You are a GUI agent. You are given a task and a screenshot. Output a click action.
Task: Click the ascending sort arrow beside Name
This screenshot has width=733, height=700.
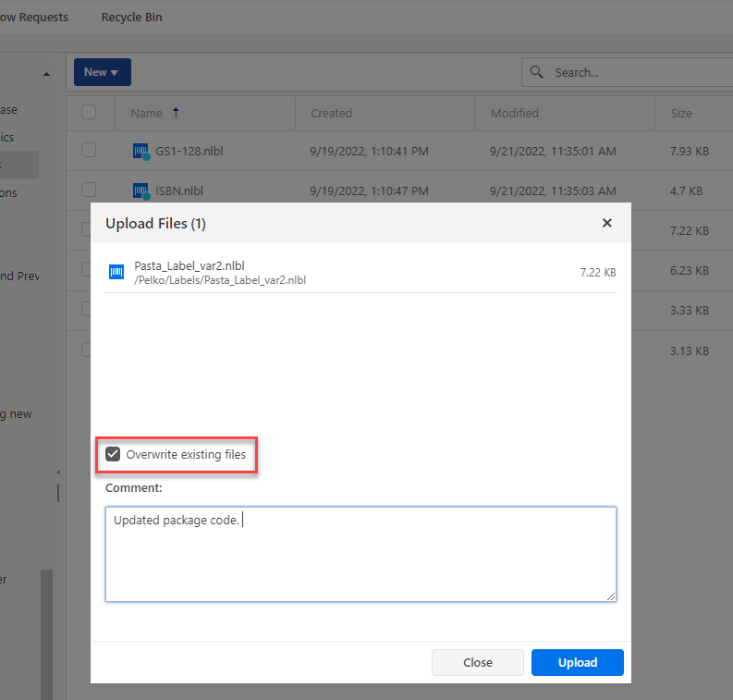(176, 113)
